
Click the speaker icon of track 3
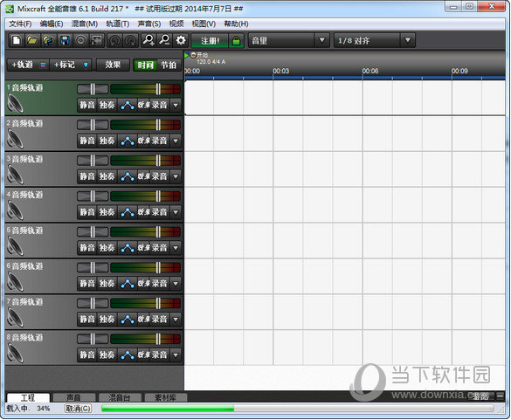click(16, 175)
